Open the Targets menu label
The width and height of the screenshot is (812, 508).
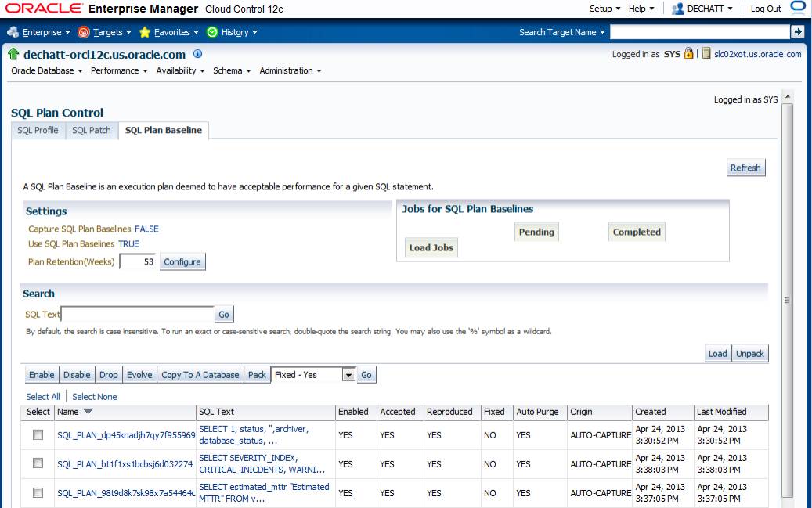pyautogui.click(x=108, y=32)
